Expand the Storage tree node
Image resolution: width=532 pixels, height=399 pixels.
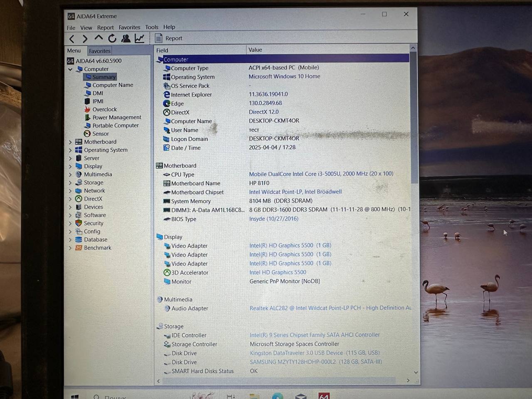click(70, 183)
